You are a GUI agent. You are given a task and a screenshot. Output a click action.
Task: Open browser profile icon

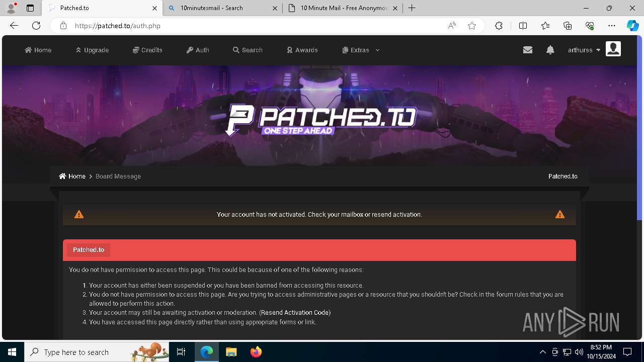[x=11, y=8]
